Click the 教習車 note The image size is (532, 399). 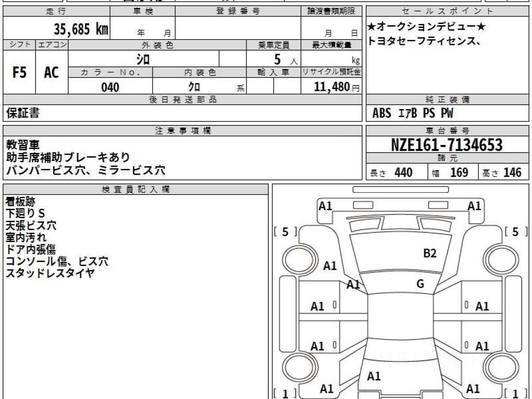point(23,145)
